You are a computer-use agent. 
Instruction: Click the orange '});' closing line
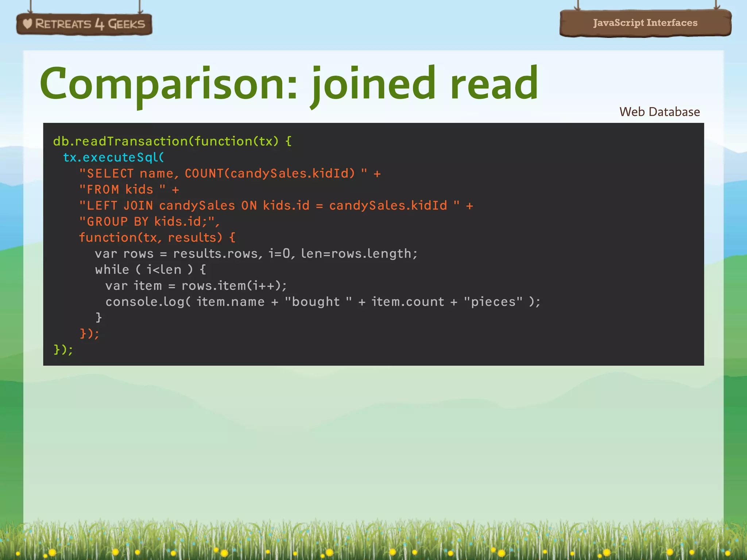[x=89, y=334]
